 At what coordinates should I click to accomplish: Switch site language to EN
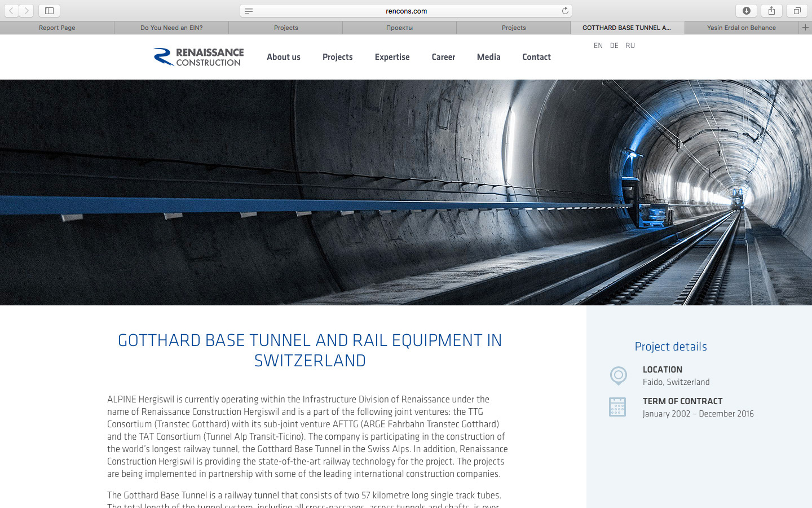[x=598, y=46]
